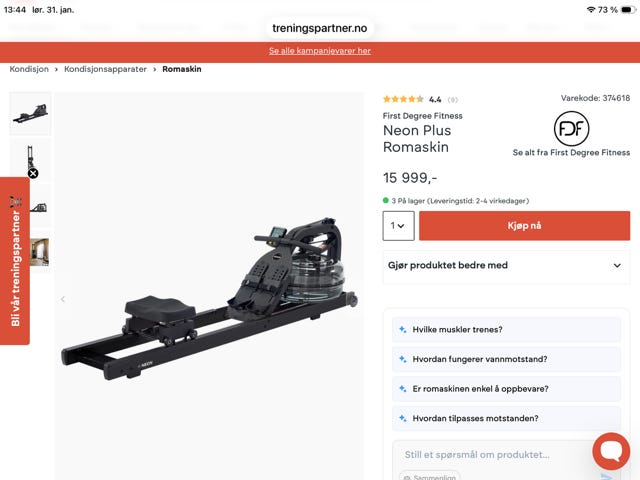This screenshot has height=480, width=640.
Task: Close the Bli vår treningspartner side banner
Action: (x=33, y=173)
